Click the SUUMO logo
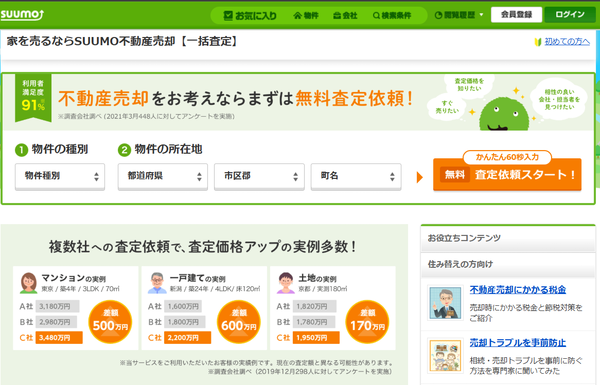The image size is (600, 385). (22, 15)
